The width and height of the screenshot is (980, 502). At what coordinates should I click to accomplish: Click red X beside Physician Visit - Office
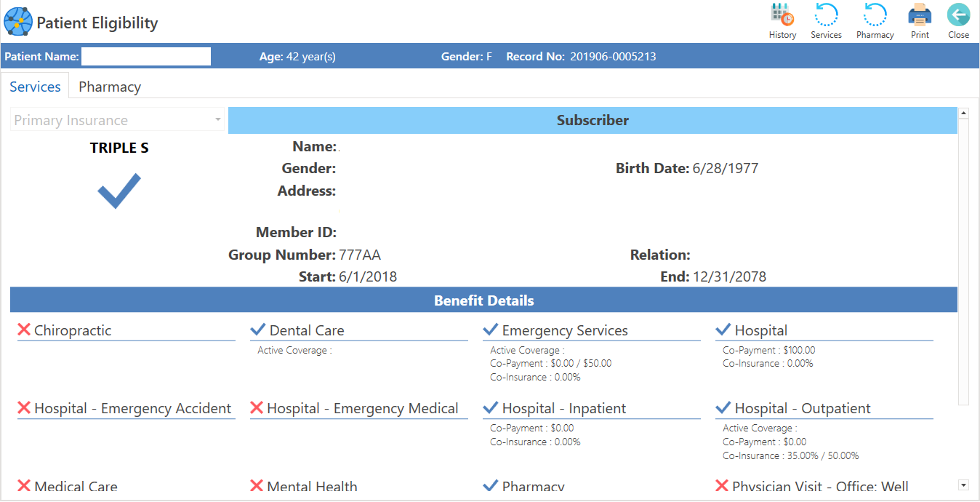tap(722, 485)
